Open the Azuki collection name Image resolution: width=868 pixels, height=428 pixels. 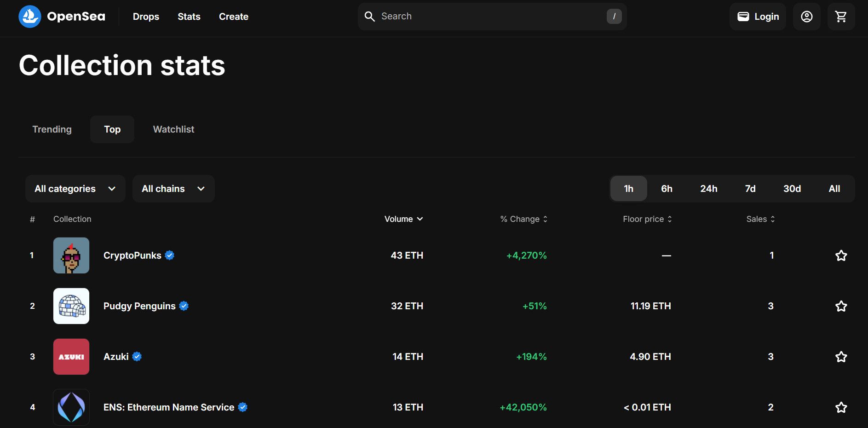coord(116,357)
